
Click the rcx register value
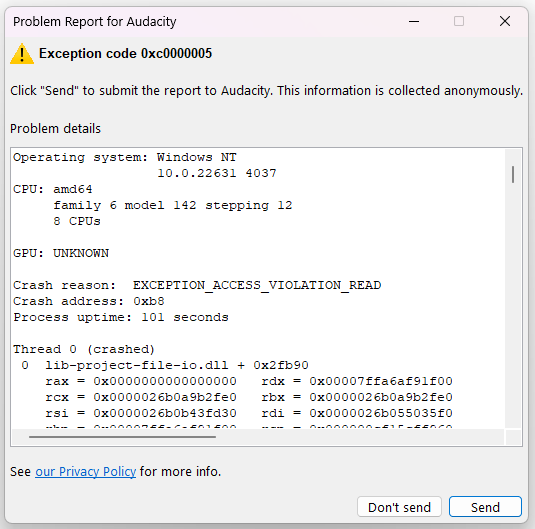pyautogui.click(x=165, y=397)
